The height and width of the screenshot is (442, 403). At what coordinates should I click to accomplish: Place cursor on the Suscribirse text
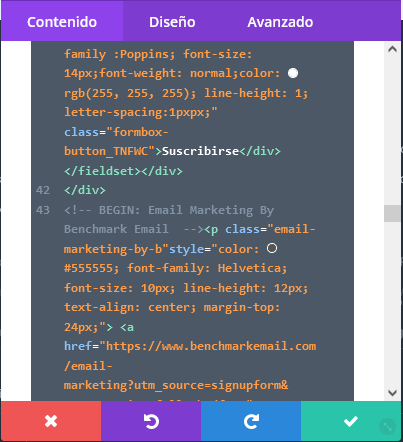click(x=200, y=151)
